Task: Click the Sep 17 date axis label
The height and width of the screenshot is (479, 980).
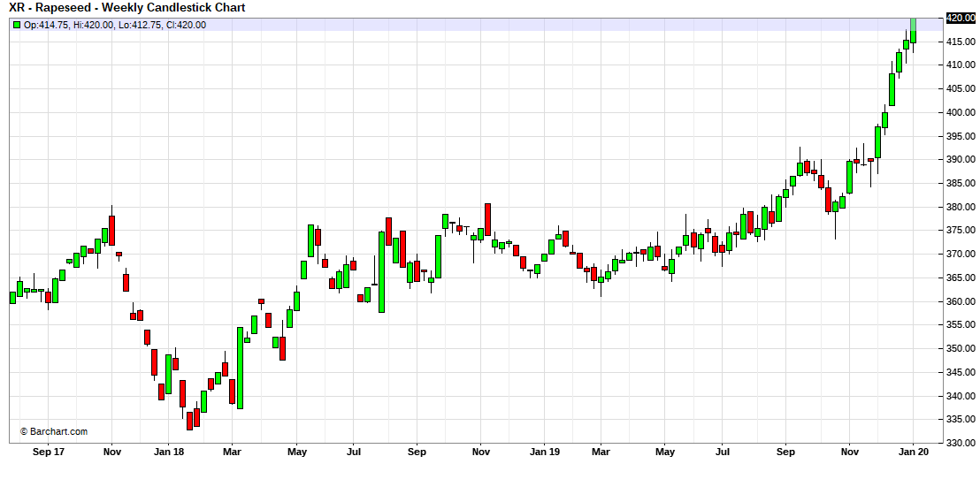Action: 48,452
